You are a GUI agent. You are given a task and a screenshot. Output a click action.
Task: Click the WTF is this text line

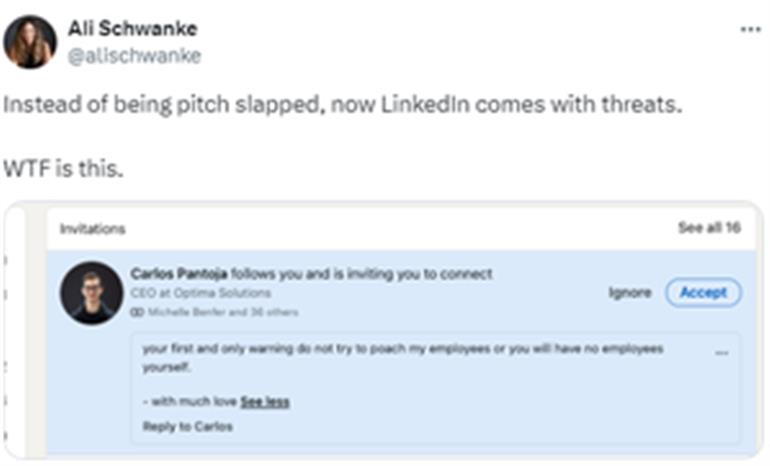(63, 169)
